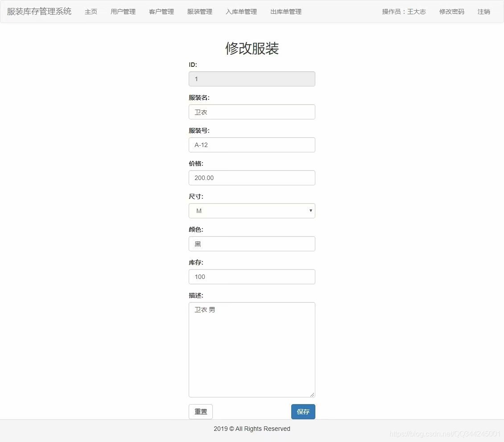Click the 重置 reset button
Image resolution: width=504 pixels, height=442 pixels.
tap(200, 412)
